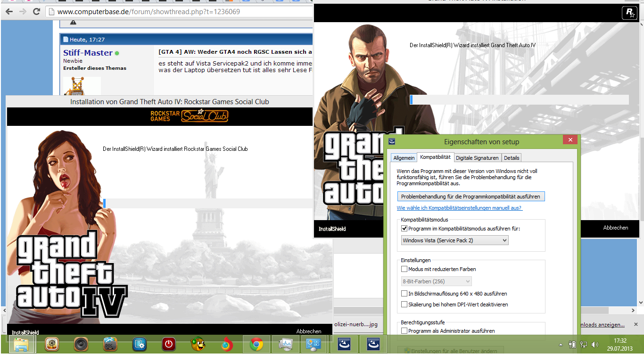Click Ersteller dieses Themas label
Image resolution: width=644 pixels, height=362 pixels.
[95, 68]
